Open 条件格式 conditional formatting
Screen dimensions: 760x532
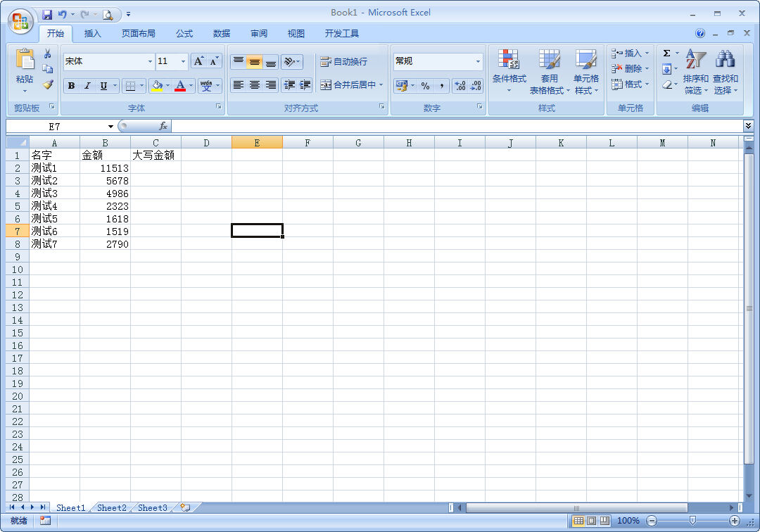click(x=509, y=71)
